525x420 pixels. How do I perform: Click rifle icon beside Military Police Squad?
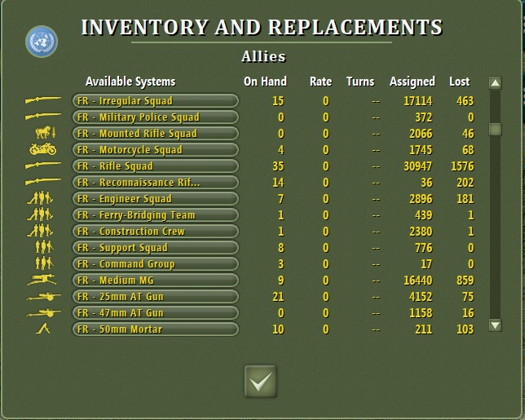tap(43, 117)
